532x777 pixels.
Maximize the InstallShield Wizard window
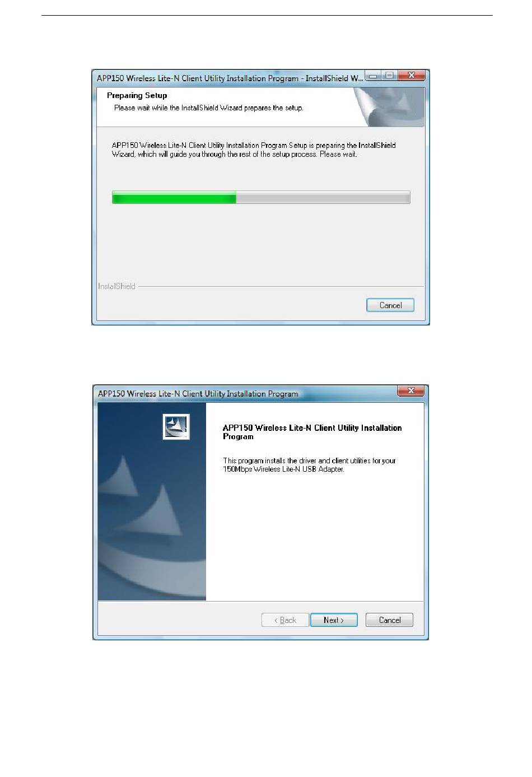pos(390,75)
